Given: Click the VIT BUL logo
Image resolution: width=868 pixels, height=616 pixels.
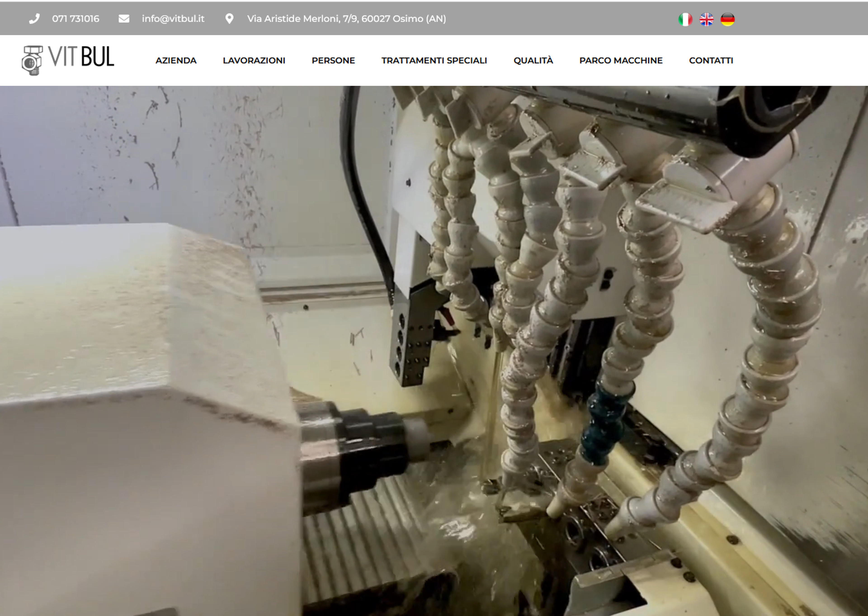Looking at the screenshot, I should point(68,60).
